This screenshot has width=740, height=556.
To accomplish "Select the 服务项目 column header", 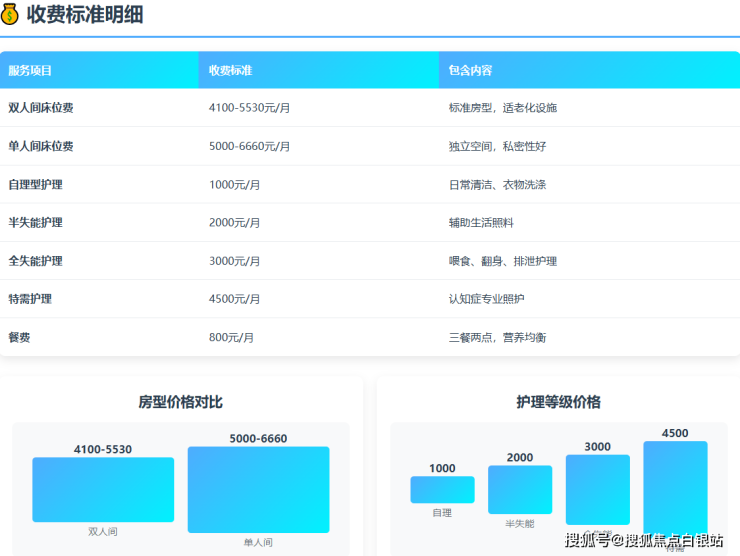I will coord(30,70).
